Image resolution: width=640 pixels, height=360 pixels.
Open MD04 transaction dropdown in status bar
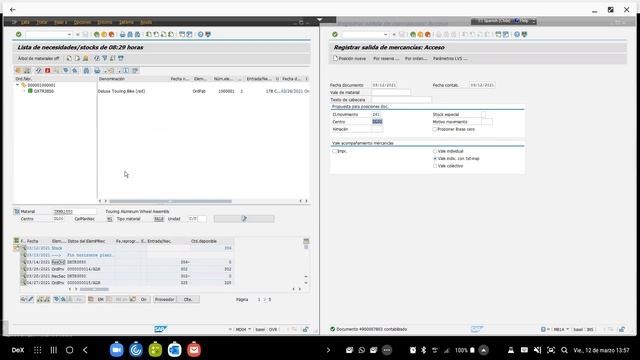[249, 329]
